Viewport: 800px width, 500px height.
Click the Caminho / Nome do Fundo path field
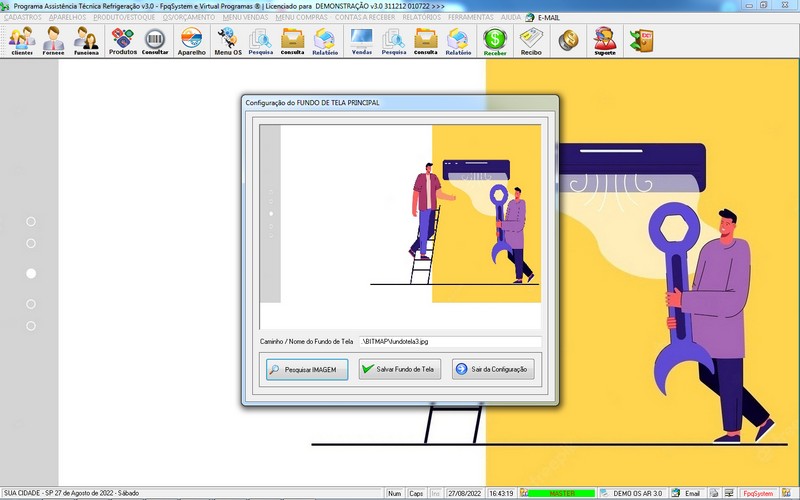[x=450, y=341]
